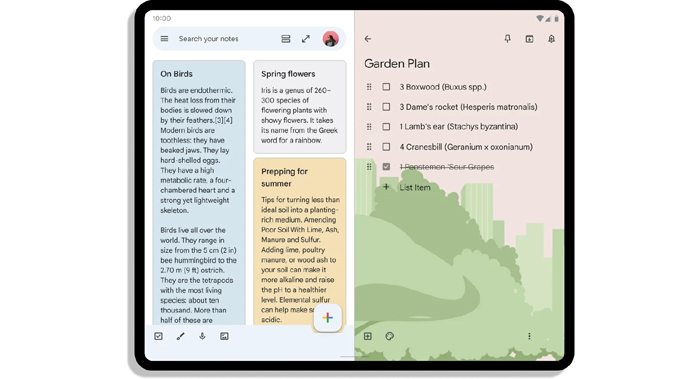The width and height of the screenshot is (700, 379).
Task: Open the hamburger navigation menu
Action: tap(164, 39)
